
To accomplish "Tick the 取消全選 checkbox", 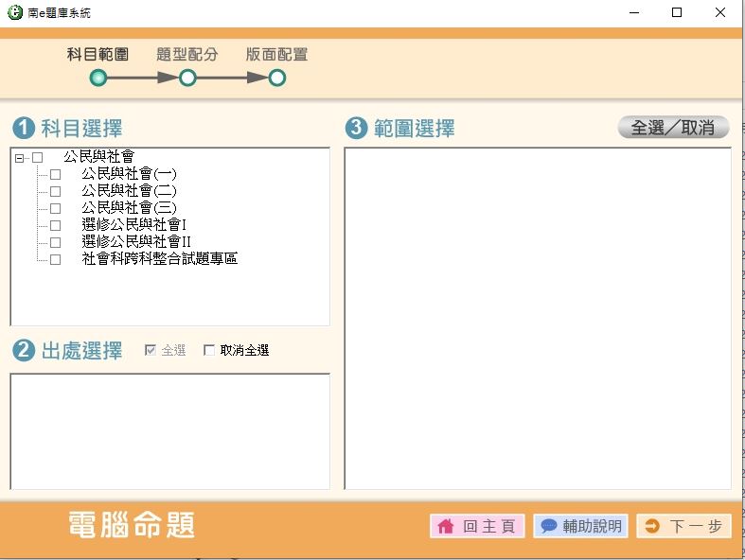I will click(209, 351).
